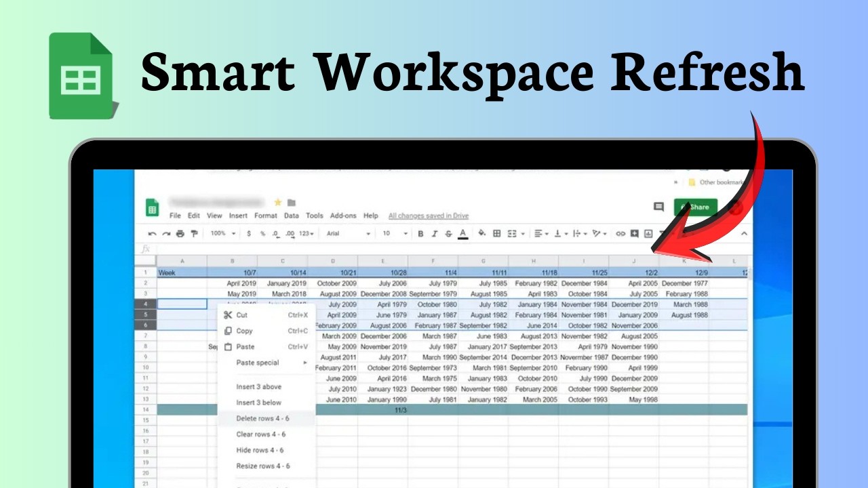The image size is (868, 488).
Task: Open the Arial font dropdown
Action: pyautogui.click(x=349, y=233)
